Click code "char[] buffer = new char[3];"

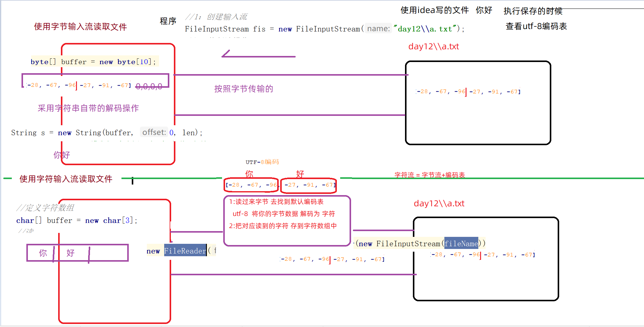coord(77,221)
